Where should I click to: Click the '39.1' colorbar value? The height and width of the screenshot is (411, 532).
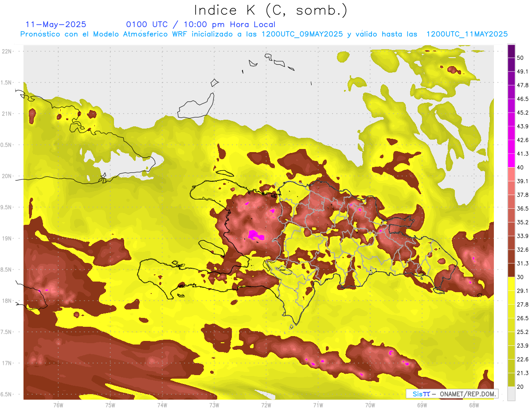tap(522, 181)
